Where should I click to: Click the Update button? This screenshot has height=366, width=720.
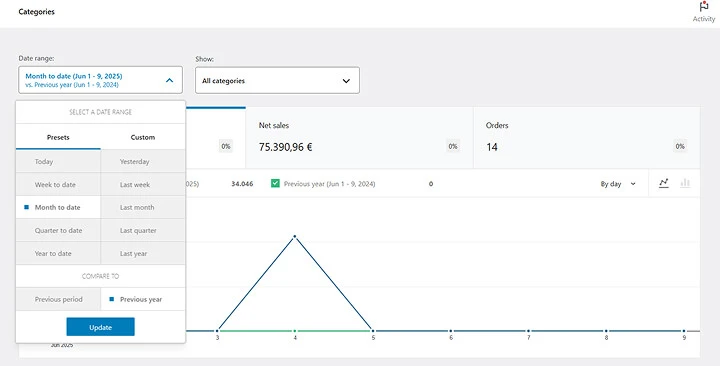(101, 327)
